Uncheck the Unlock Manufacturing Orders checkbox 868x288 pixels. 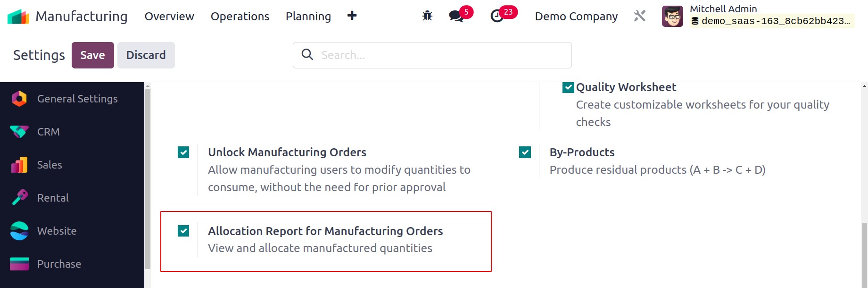pyautogui.click(x=183, y=152)
